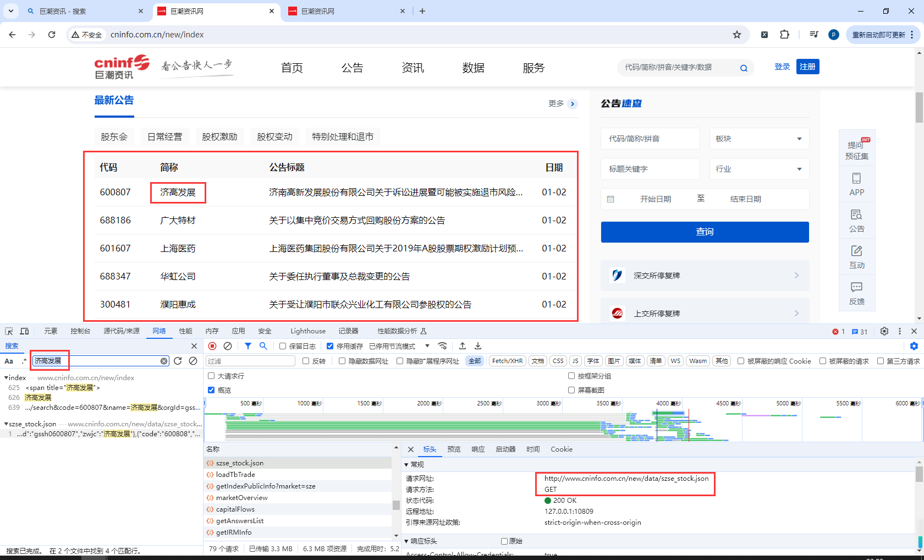Click export HAR download arrow icon
924x560 pixels.
coord(478,346)
